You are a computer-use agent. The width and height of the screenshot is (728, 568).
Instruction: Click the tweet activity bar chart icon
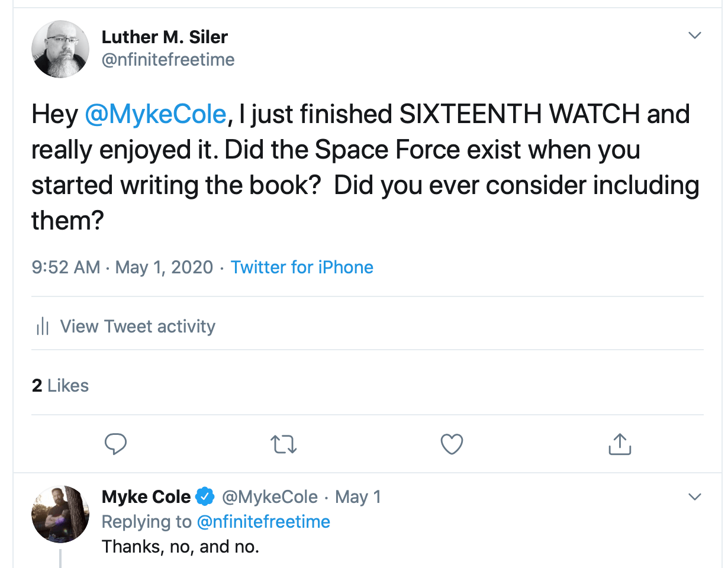(x=43, y=327)
